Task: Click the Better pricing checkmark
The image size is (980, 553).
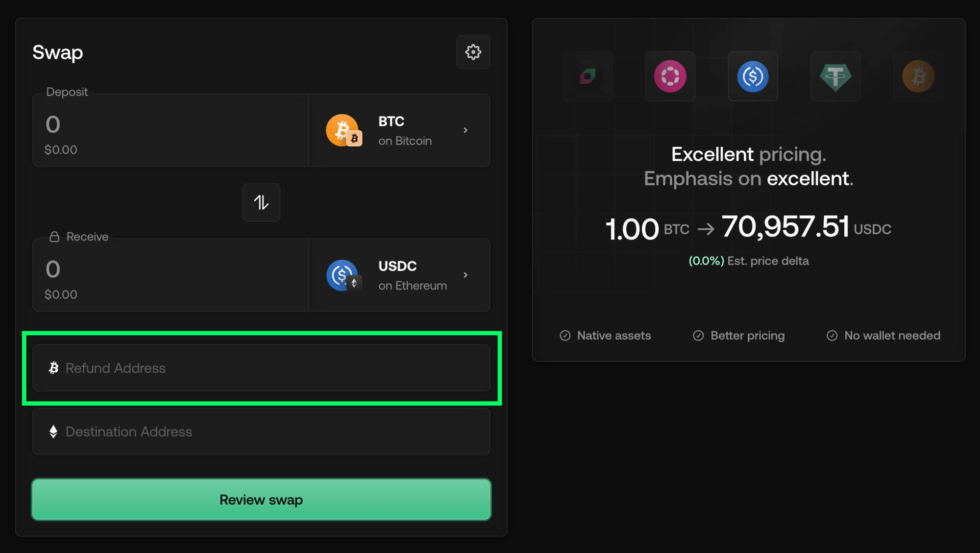Action: point(698,336)
